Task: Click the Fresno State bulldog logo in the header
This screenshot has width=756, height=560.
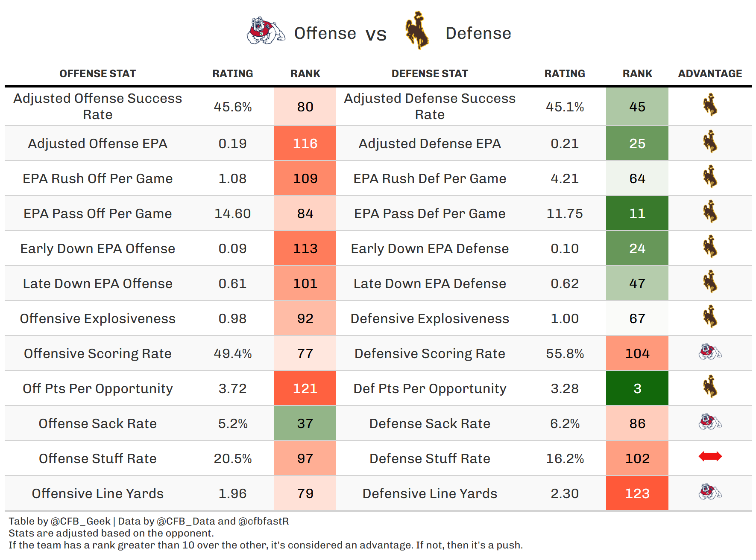Action: (266, 31)
